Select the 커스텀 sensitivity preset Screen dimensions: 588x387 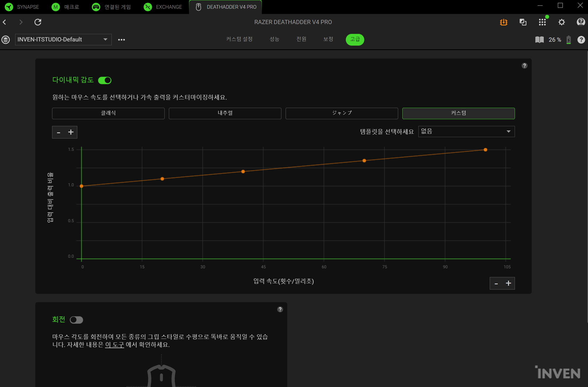point(458,113)
